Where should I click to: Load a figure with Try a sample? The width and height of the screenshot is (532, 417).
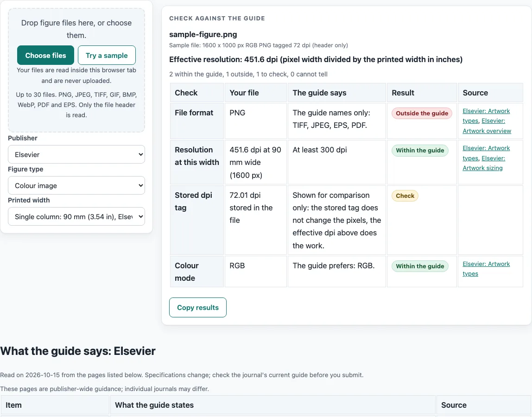point(107,55)
